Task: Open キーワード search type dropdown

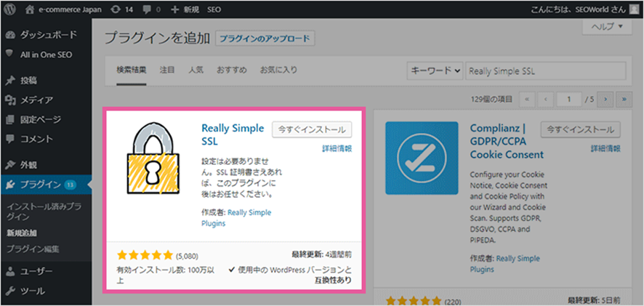Action: pos(435,71)
